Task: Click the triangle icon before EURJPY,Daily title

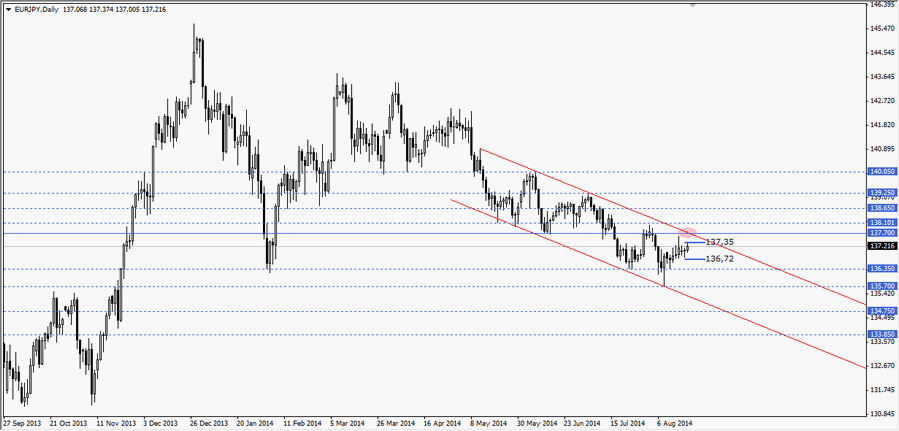Action: [7, 10]
